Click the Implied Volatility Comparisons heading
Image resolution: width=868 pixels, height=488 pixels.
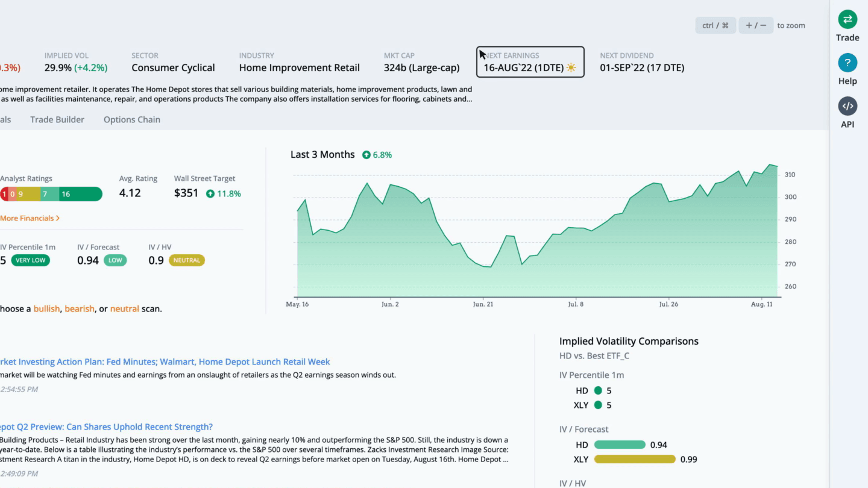coord(629,341)
